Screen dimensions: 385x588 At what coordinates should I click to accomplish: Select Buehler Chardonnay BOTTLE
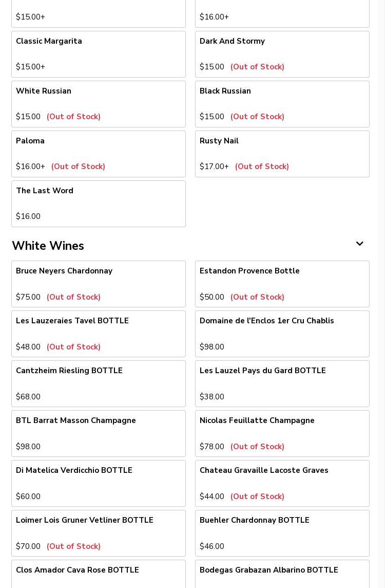tap(282, 533)
